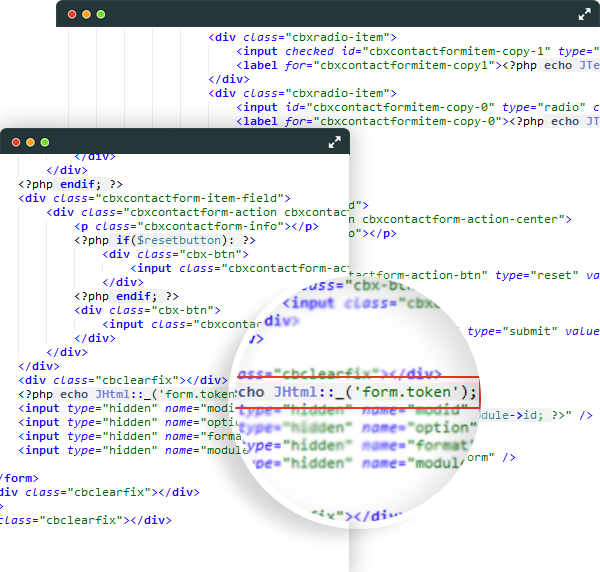Click the hidden input line with name="module
This screenshot has width=600, height=572.
coord(134,450)
